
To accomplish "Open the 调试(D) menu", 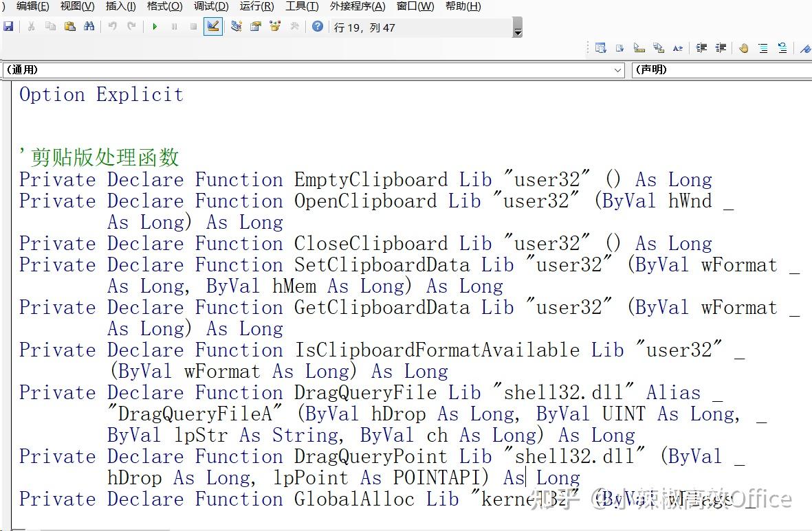I will tap(210, 7).
